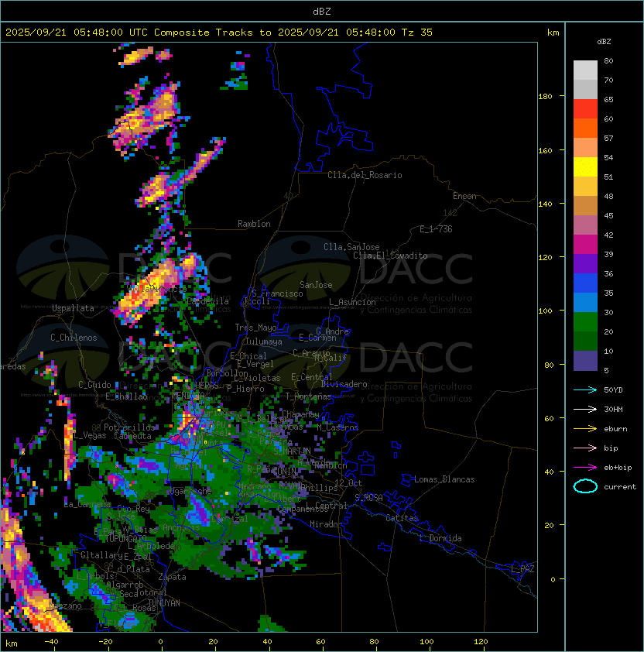Viewport: 644px width, 652px height.
Task: Click the L_Dormida map label
Action: click(441, 538)
